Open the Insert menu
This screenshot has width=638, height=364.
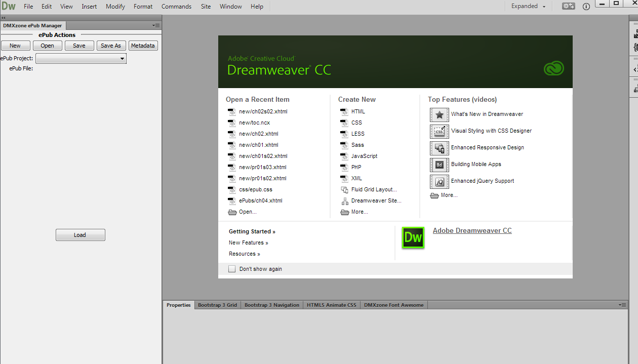(x=89, y=7)
